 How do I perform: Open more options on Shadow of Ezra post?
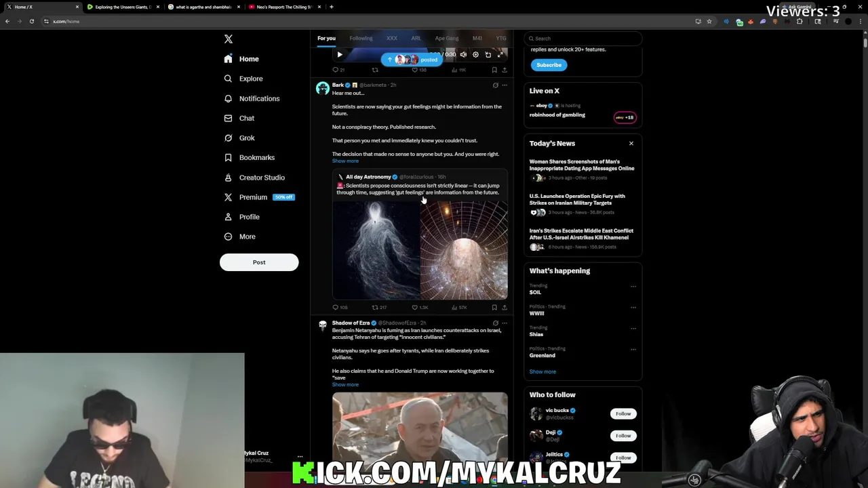[x=504, y=323]
